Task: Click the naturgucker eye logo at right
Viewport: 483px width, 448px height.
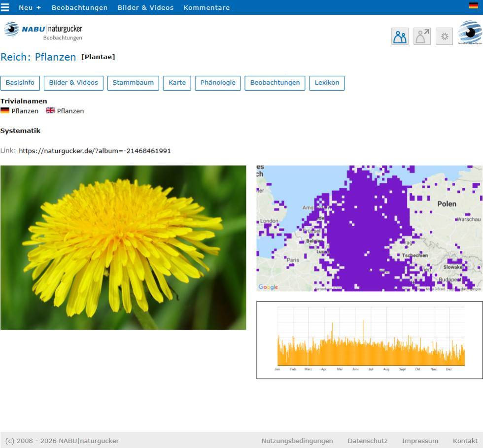Action: tap(470, 33)
